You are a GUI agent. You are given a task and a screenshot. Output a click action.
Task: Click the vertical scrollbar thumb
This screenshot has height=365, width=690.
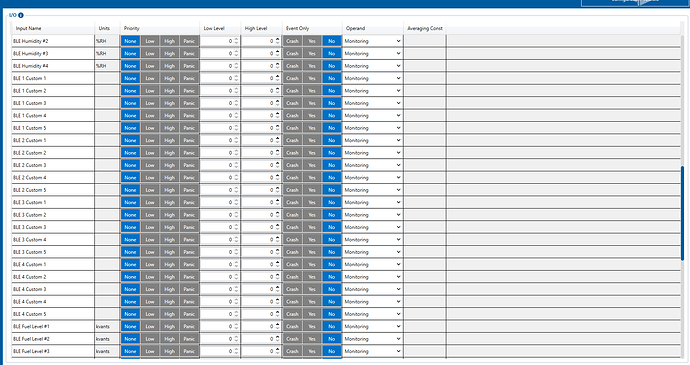683,213
